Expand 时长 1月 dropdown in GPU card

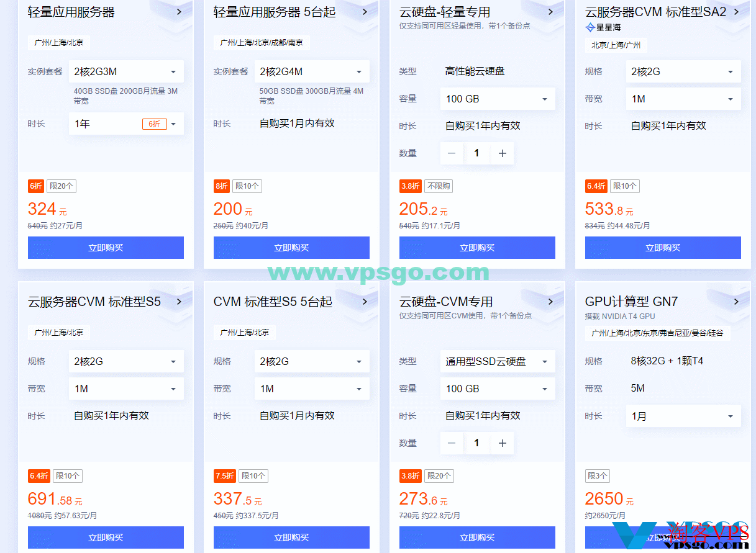(683, 416)
